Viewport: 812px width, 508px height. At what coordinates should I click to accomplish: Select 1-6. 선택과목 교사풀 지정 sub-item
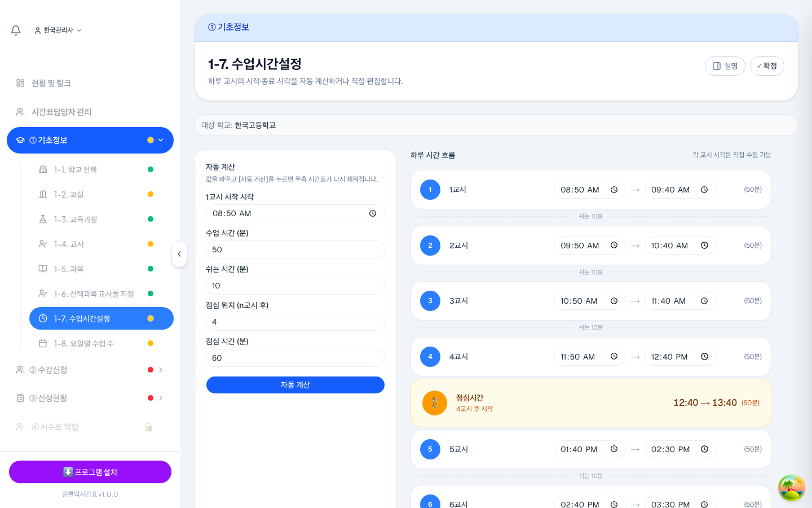click(101, 294)
